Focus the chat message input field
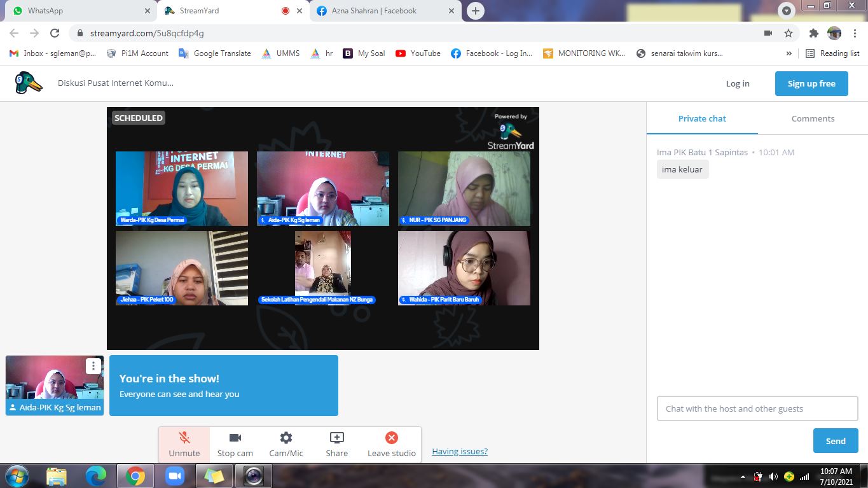868x488 pixels. (x=757, y=408)
